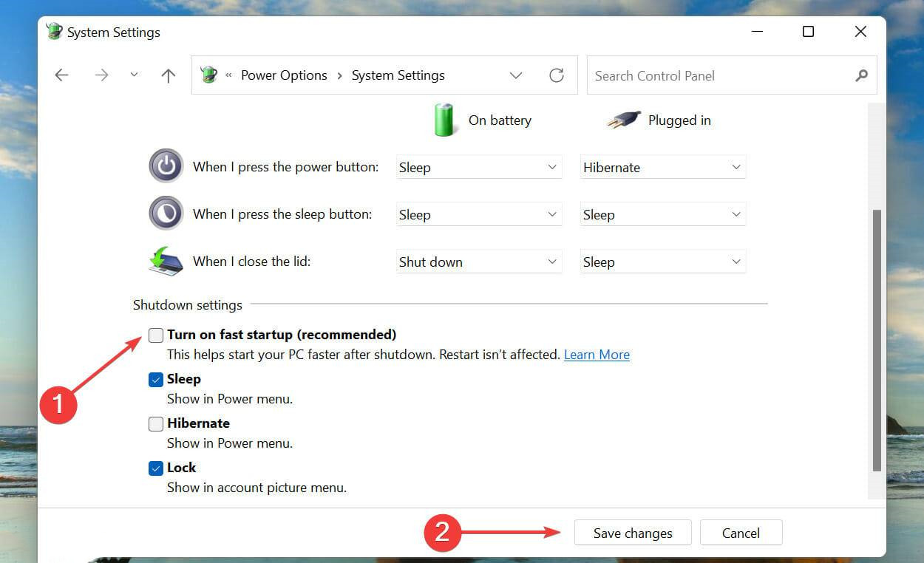
Task: Click the lid-close laptop icon
Action: point(166,261)
